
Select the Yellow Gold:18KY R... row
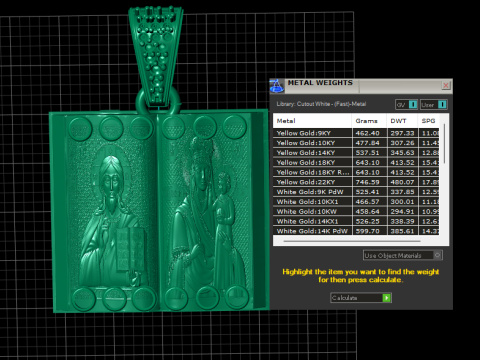pyautogui.click(x=356, y=172)
